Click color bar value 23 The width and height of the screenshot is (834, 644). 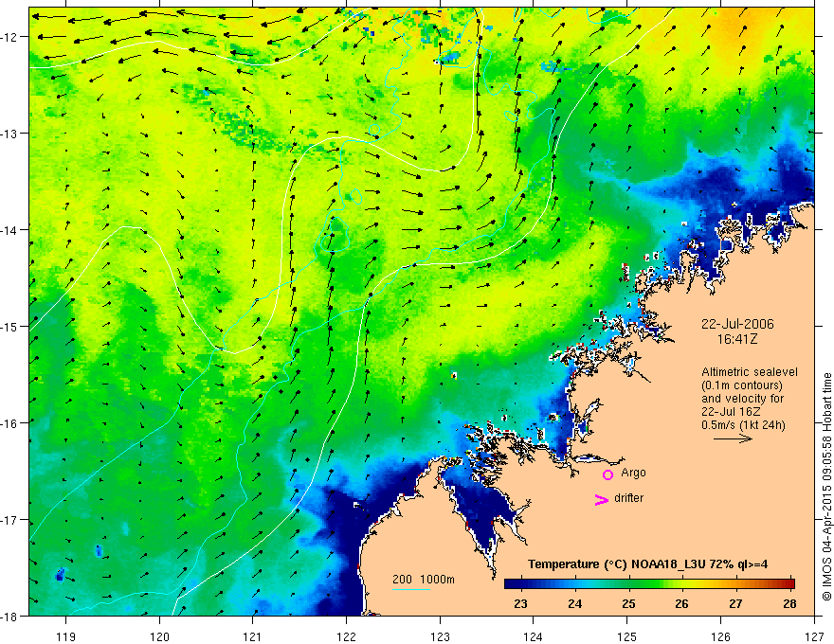tap(520, 603)
